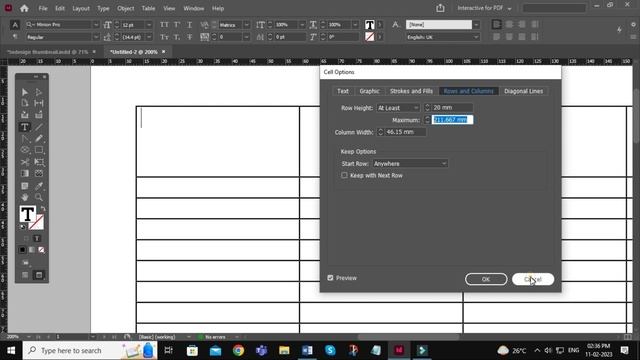Viewport: 640px width, 360px height.
Task: Click the Home icon in the menu bar
Action: tap(24, 8)
